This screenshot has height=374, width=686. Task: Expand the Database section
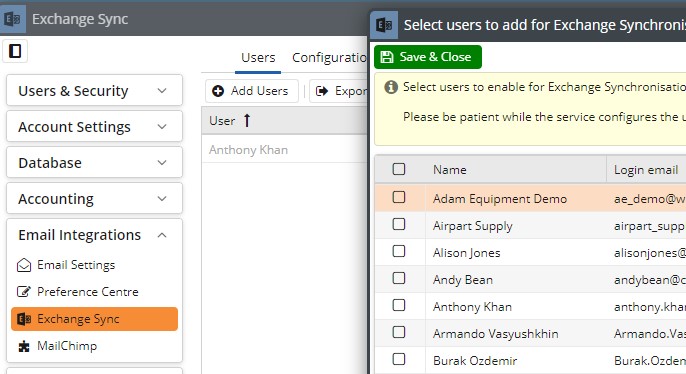(94, 163)
